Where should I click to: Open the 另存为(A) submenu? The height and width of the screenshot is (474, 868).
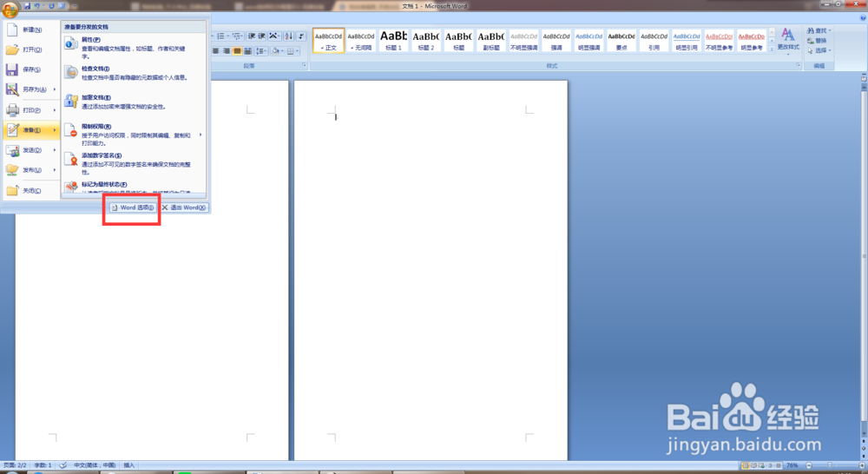[31, 89]
